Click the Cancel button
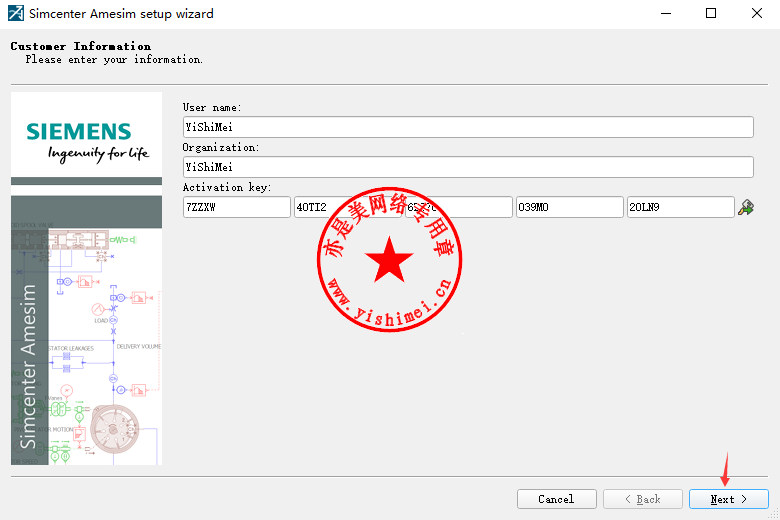 (557, 499)
